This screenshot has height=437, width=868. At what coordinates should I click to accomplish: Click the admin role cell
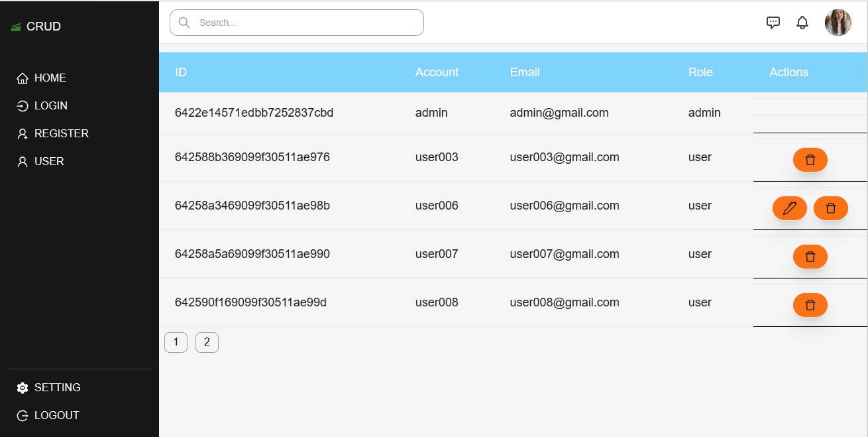coord(704,113)
